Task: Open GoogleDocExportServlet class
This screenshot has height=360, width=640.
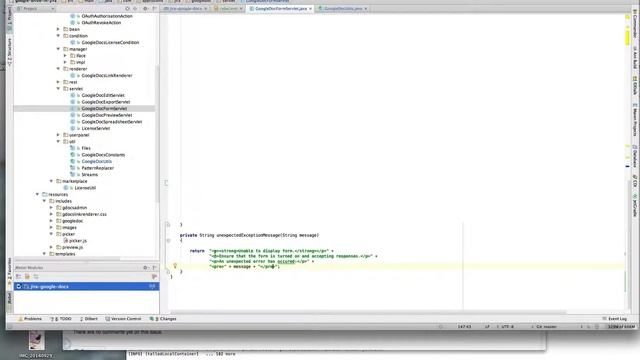Action: [x=106, y=102]
